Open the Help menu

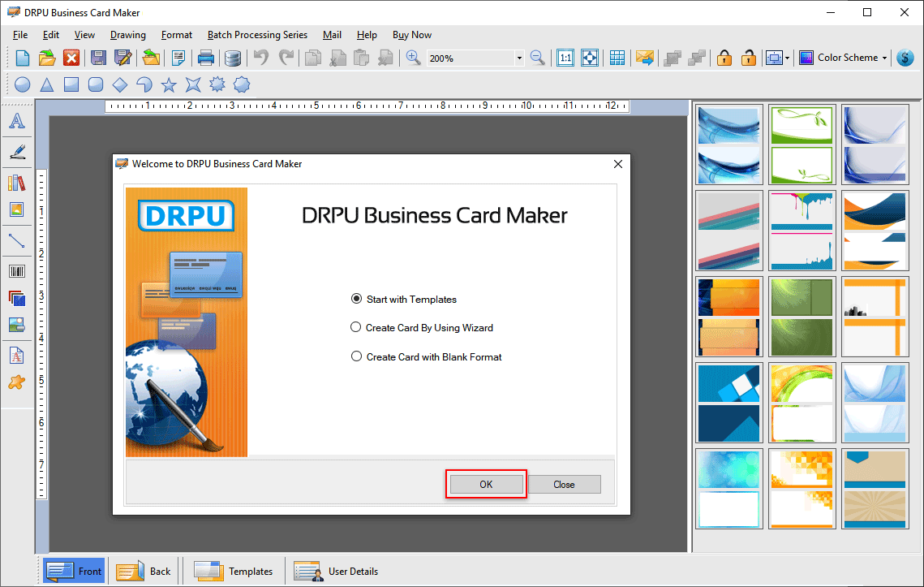tap(367, 35)
